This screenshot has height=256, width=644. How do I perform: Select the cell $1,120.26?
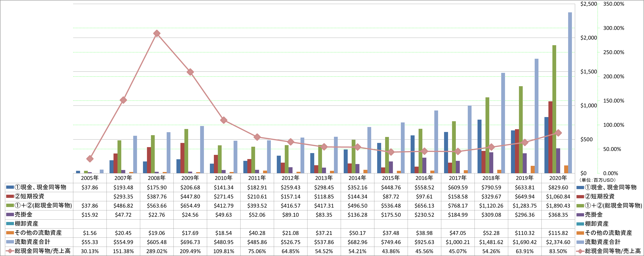pyautogui.click(x=491, y=206)
